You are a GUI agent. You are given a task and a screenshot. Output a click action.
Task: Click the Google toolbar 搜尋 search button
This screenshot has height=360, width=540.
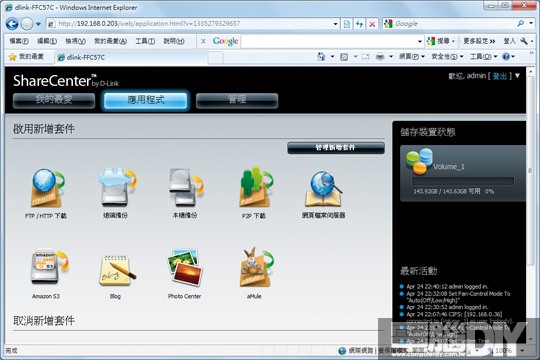(x=440, y=41)
